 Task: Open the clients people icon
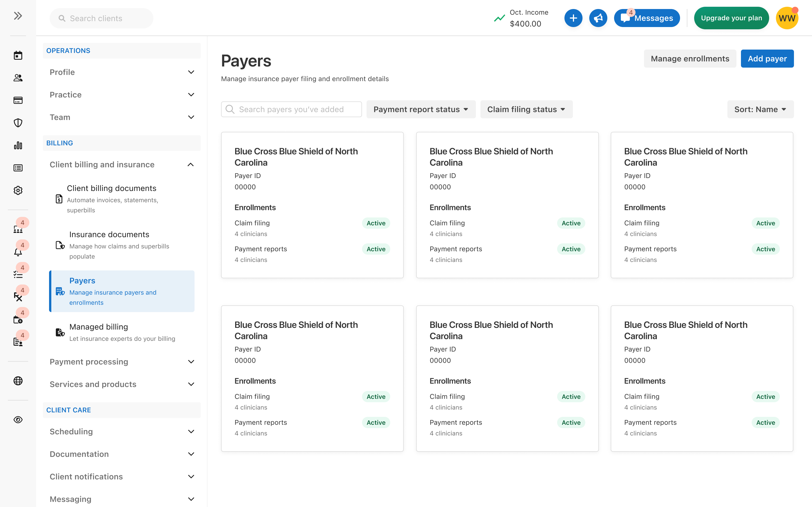coord(18,78)
